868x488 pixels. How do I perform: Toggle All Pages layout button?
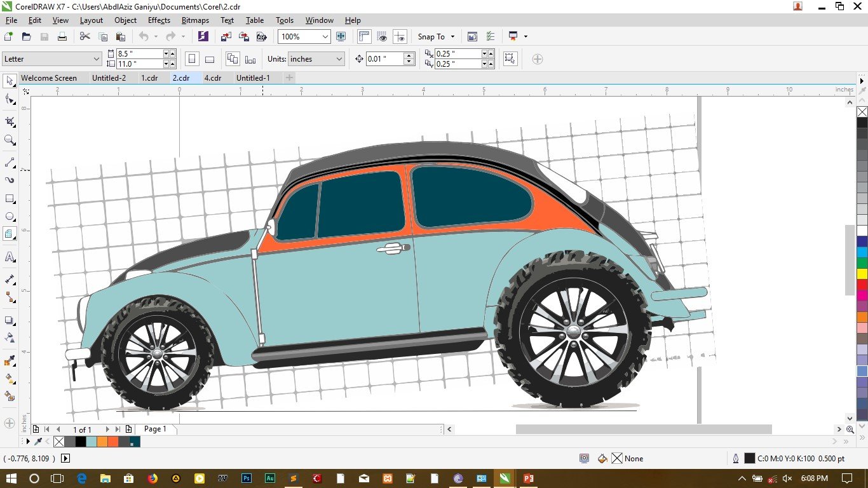click(x=233, y=59)
